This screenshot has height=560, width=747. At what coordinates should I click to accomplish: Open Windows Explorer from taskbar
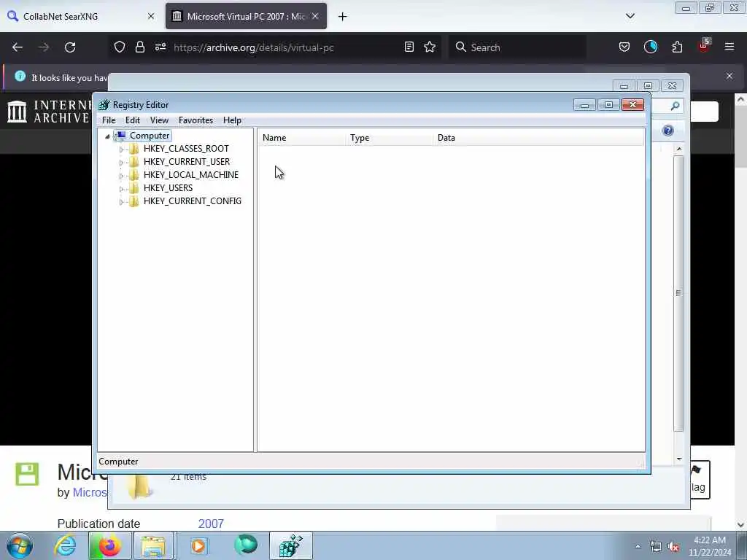[x=153, y=545]
